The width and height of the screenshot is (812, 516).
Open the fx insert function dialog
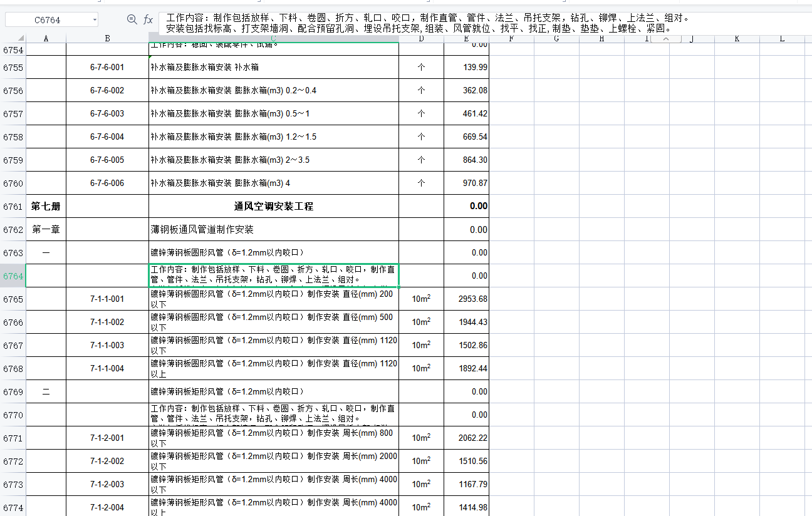[148, 19]
